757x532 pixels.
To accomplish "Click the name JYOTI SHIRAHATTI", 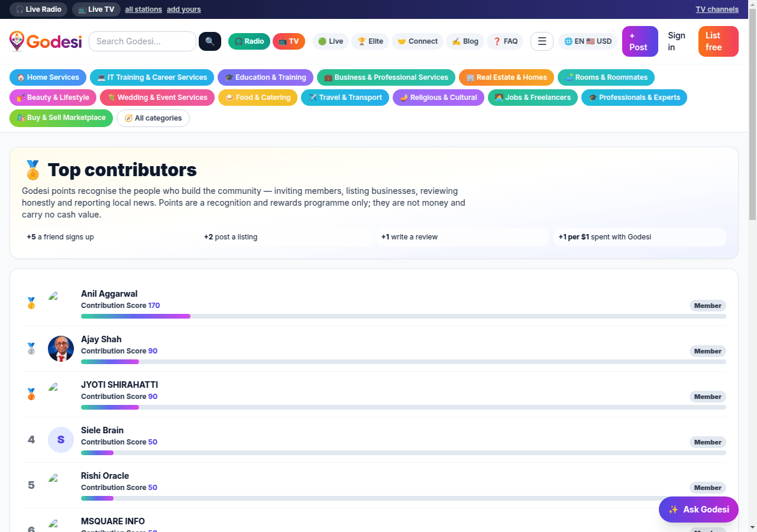I will [x=119, y=385].
